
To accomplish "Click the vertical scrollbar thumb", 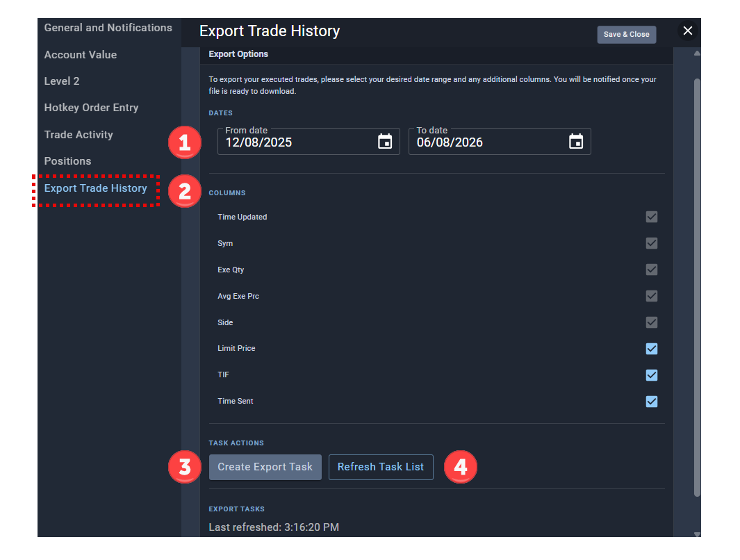I will [697, 288].
